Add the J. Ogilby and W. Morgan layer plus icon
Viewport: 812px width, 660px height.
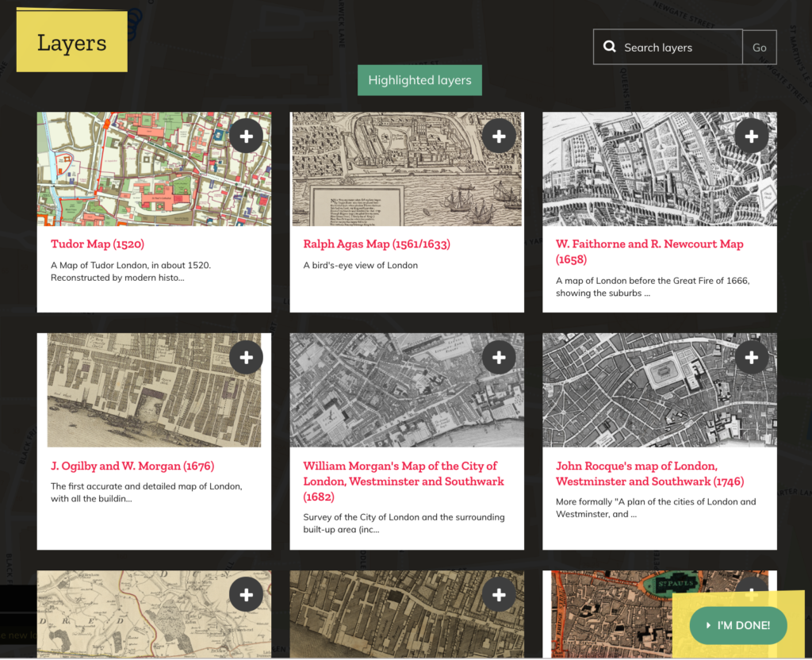click(247, 358)
